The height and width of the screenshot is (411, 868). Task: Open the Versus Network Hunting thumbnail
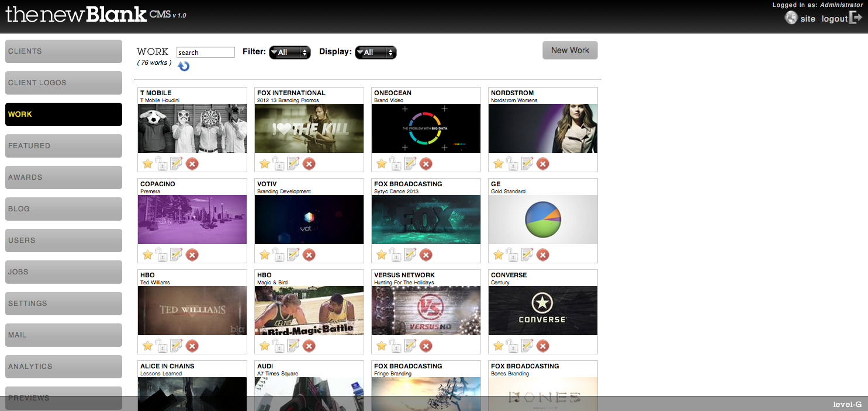pyautogui.click(x=426, y=311)
